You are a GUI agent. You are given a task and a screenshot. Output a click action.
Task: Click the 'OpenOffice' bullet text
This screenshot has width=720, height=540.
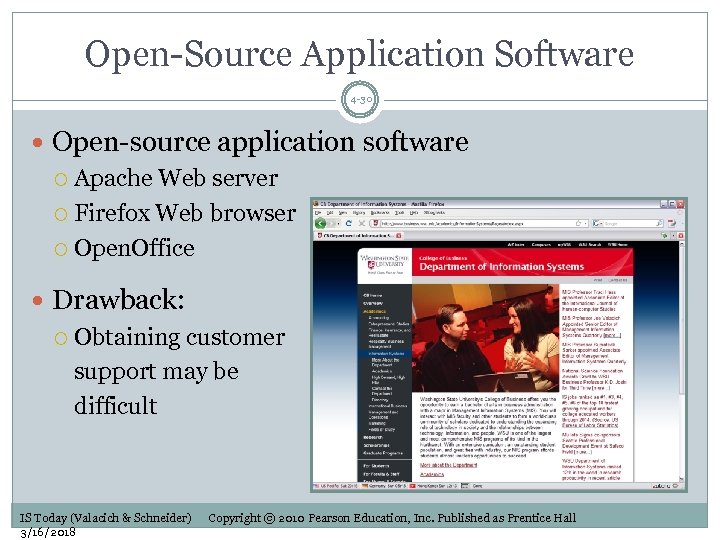pos(134,248)
